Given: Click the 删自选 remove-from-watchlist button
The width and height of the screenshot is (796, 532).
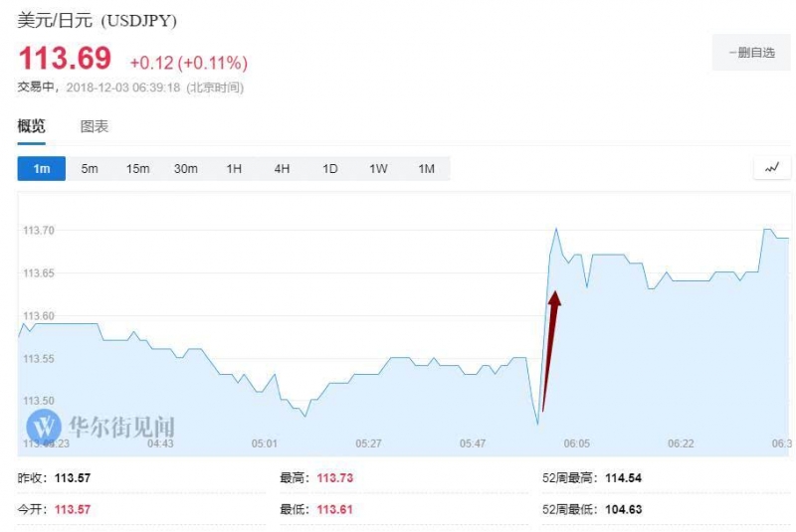Looking at the screenshot, I should pyautogui.click(x=751, y=53).
